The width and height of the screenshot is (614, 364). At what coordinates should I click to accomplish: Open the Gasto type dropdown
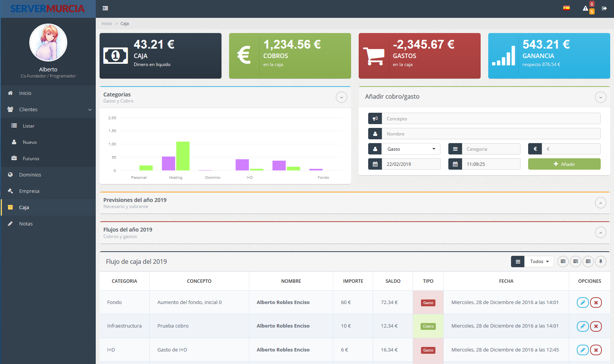pos(411,149)
